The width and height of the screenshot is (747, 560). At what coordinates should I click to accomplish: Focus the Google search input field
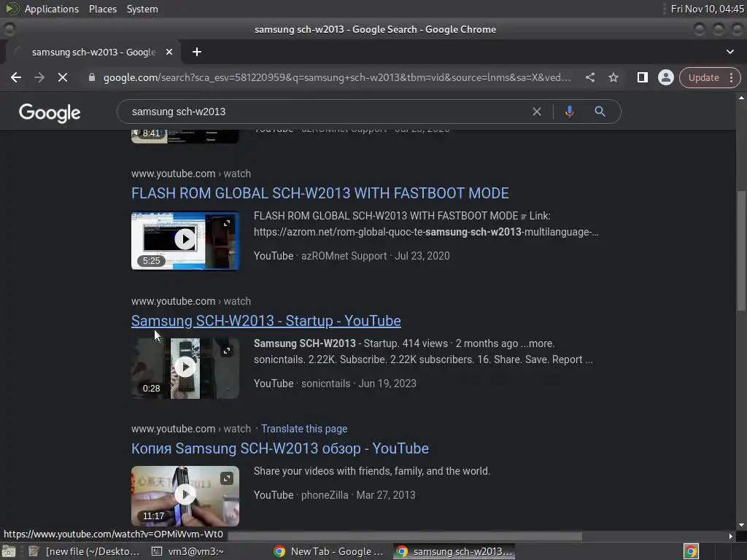tap(329, 112)
